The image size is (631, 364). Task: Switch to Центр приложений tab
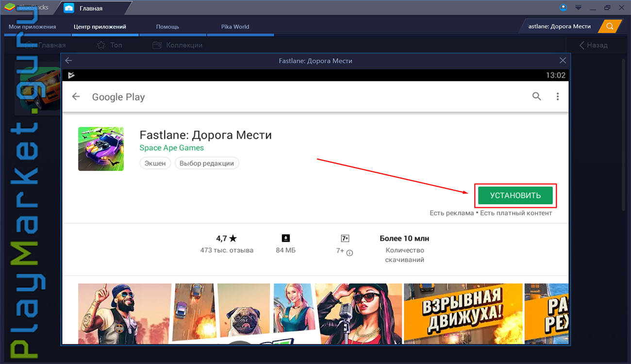[x=100, y=27]
